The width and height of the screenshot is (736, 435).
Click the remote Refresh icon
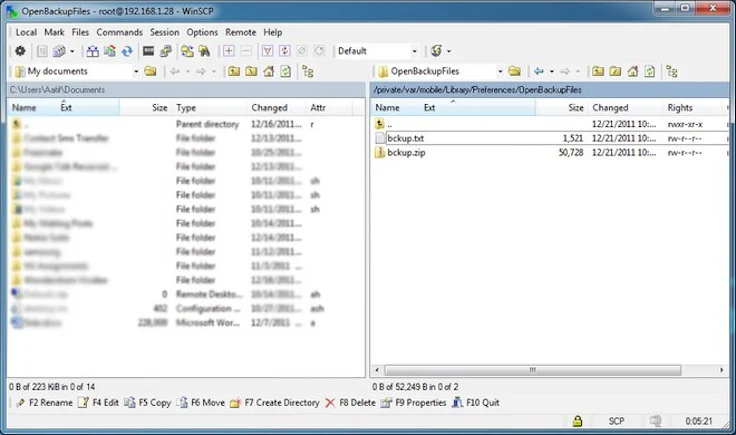(x=650, y=71)
